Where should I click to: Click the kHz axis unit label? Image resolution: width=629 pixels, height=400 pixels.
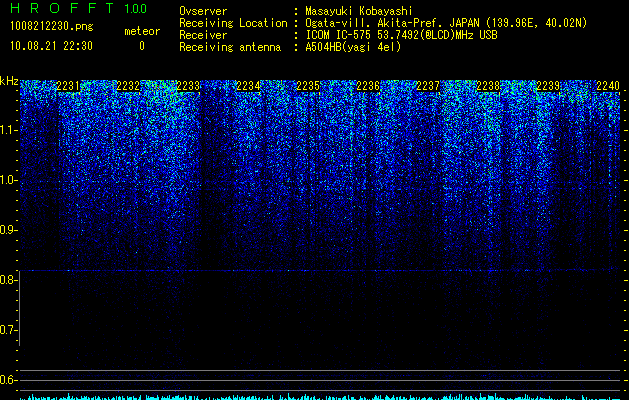9,81
